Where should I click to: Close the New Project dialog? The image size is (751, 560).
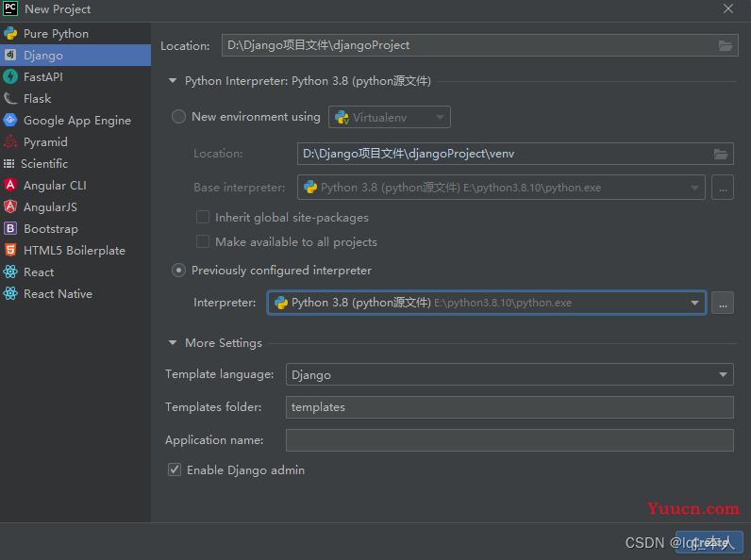tap(728, 9)
